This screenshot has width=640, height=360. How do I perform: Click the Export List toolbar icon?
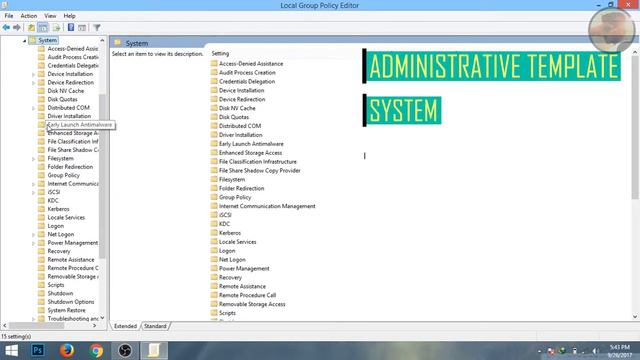[x=56, y=28]
